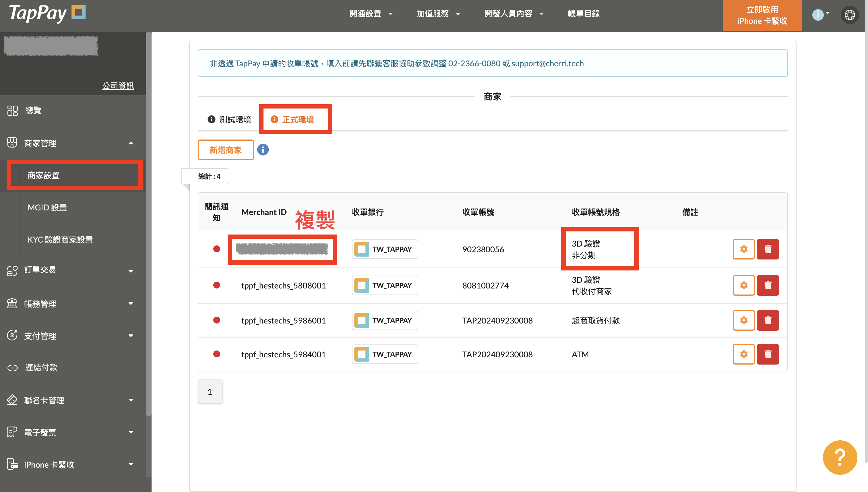
Task: Open the help question mark button
Action: point(840,457)
